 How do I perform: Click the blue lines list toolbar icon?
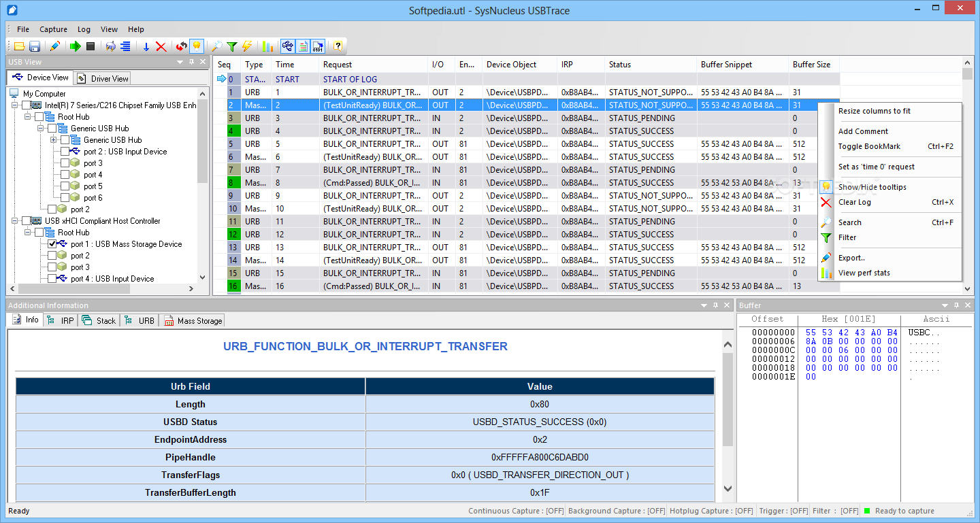point(126,46)
